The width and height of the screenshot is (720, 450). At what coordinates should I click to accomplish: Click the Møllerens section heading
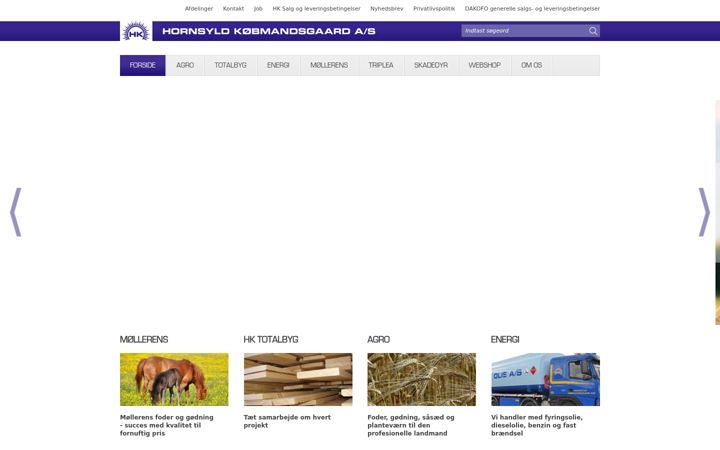coord(144,339)
